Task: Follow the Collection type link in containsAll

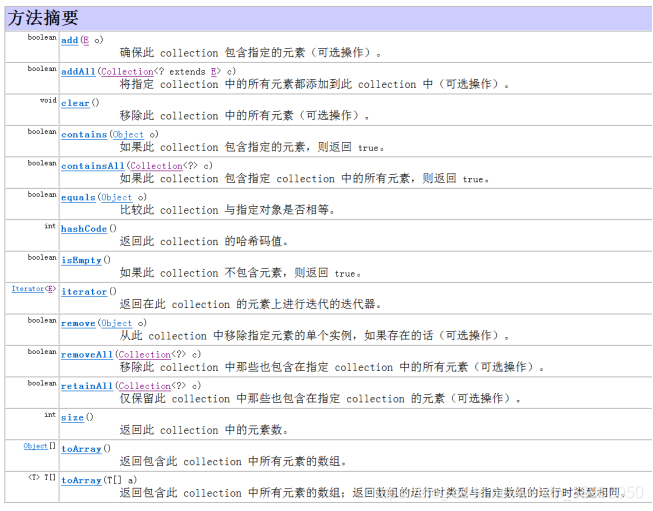Action: (156, 166)
